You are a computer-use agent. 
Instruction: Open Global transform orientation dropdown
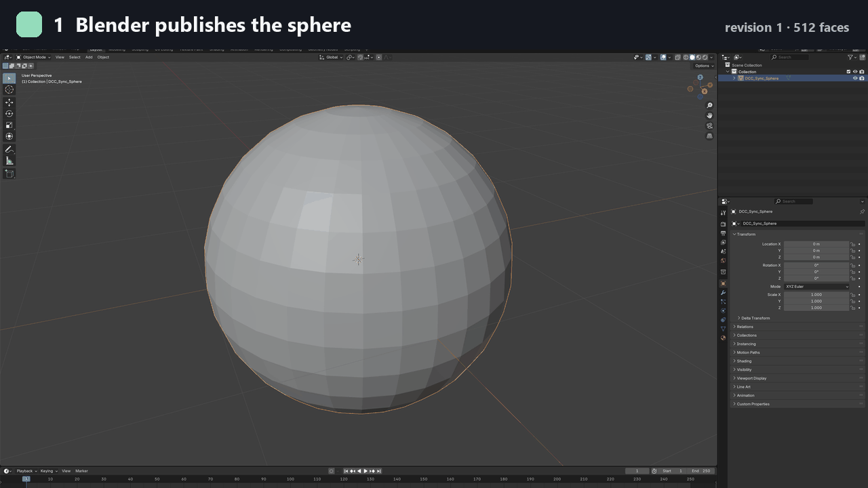point(331,57)
